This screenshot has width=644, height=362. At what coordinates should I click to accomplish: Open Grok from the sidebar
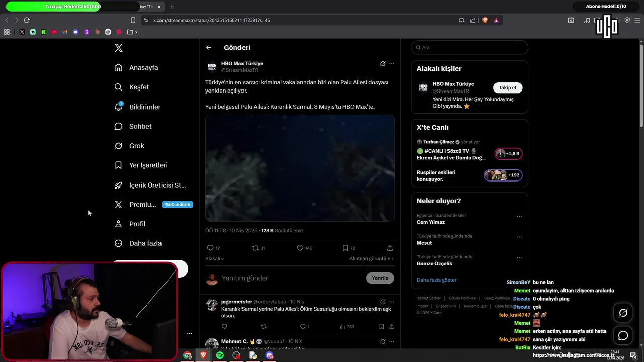(129, 146)
